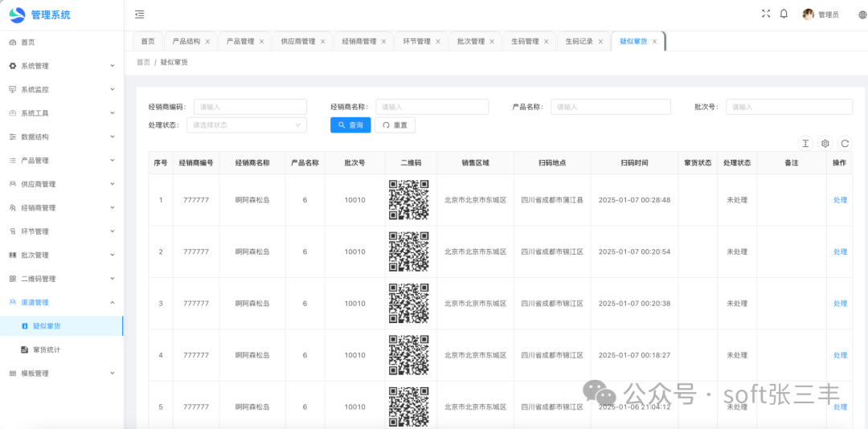
Task: Open the notification bell
Action: point(784,14)
